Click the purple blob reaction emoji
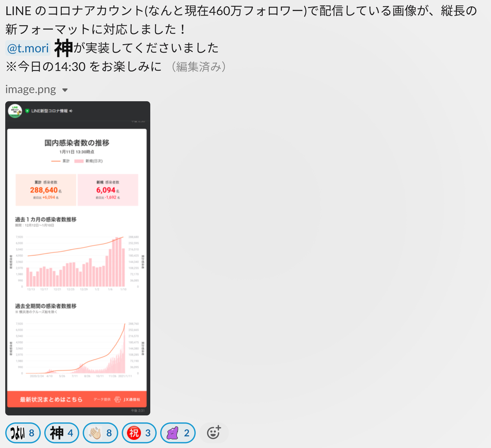The height and width of the screenshot is (448, 491). tap(178, 433)
